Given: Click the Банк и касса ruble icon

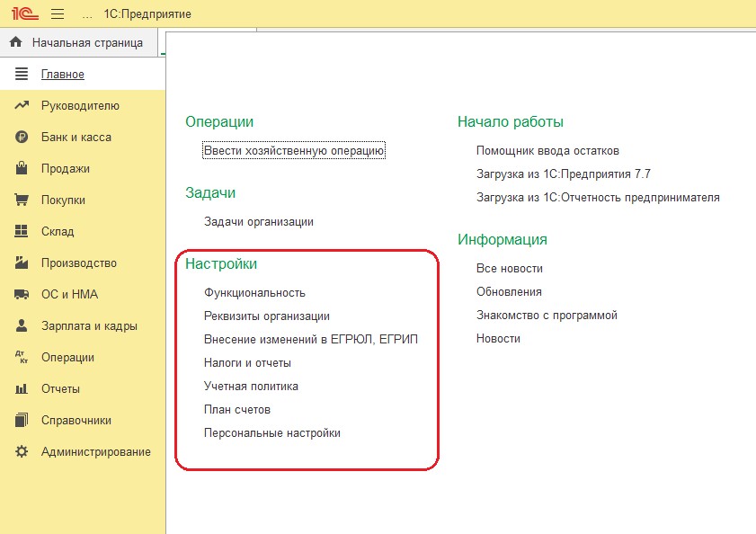Looking at the screenshot, I should [x=22, y=137].
